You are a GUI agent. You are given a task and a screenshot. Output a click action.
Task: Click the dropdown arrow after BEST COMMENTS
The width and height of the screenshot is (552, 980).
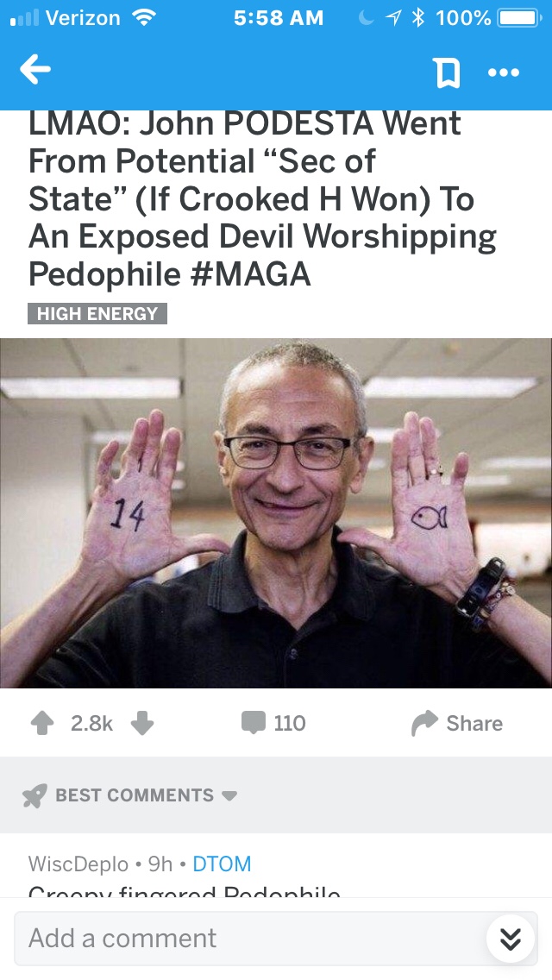tap(229, 795)
